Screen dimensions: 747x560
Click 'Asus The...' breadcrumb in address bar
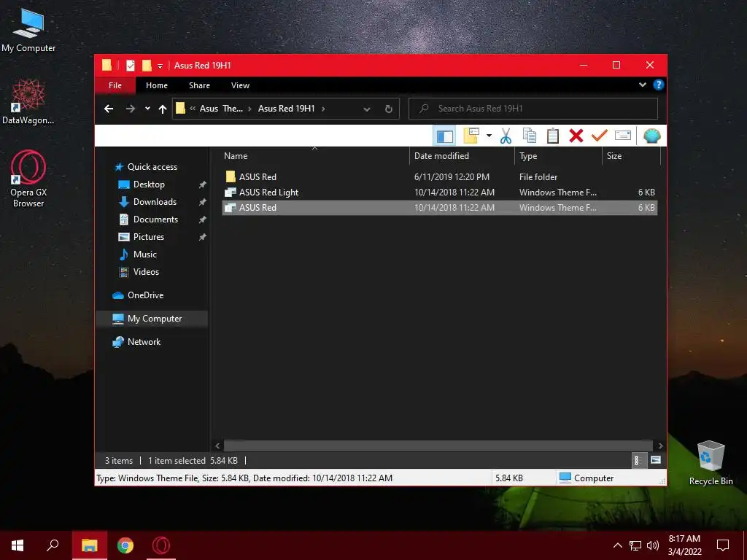(x=221, y=109)
